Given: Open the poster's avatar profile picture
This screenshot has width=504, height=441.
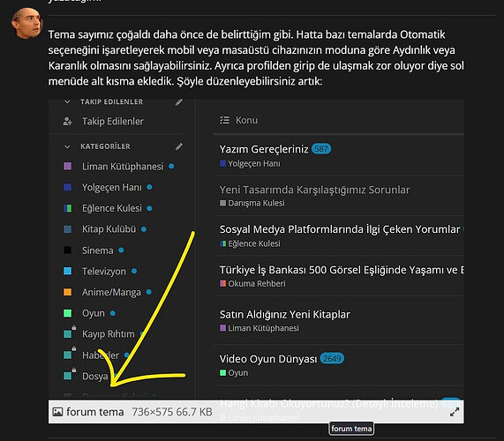Looking at the screenshot, I should click(27, 23).
